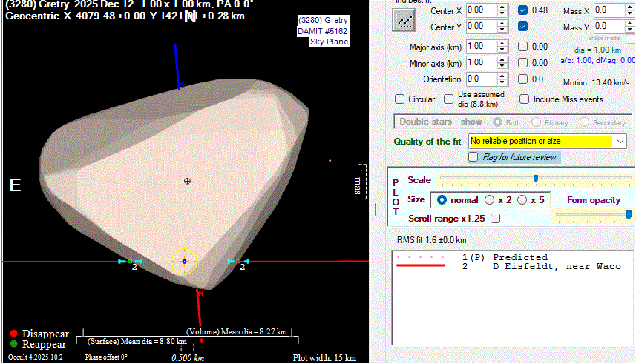
Task: Increase Orientation using the spinner up arrow
Action: [x=502, y=76]
